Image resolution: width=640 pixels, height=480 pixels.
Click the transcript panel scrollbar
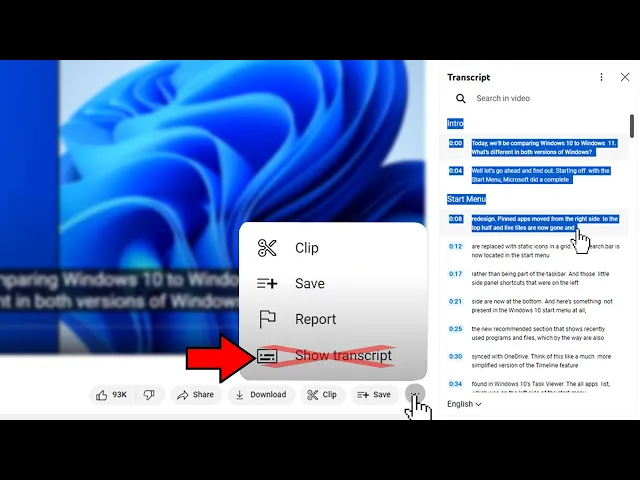click(x=632, y=127)
